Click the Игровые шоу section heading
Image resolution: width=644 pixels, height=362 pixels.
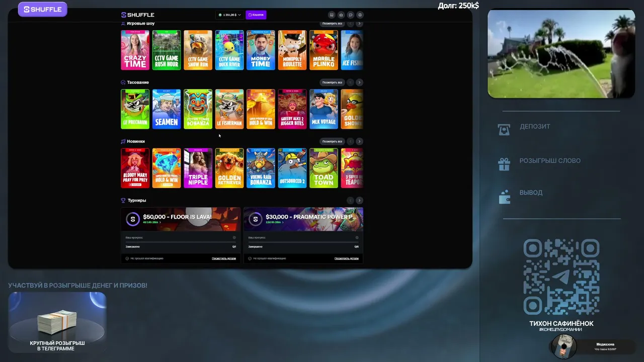tap(141, 24)
